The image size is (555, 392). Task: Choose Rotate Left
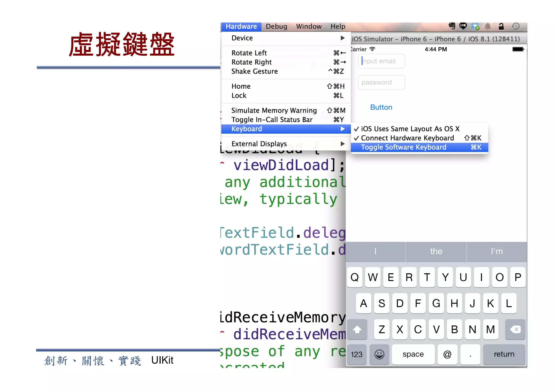[286, 53]
